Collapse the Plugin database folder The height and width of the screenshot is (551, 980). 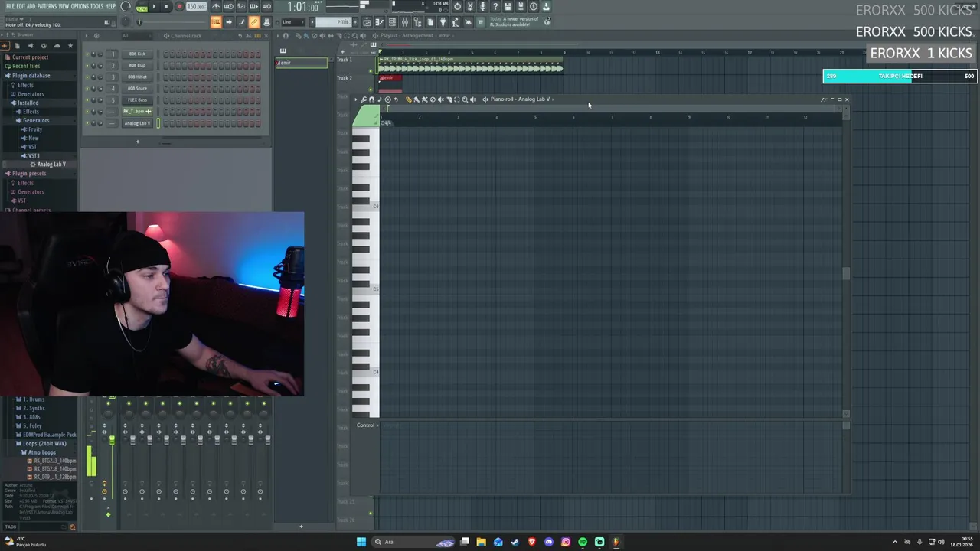click(31, 75)
